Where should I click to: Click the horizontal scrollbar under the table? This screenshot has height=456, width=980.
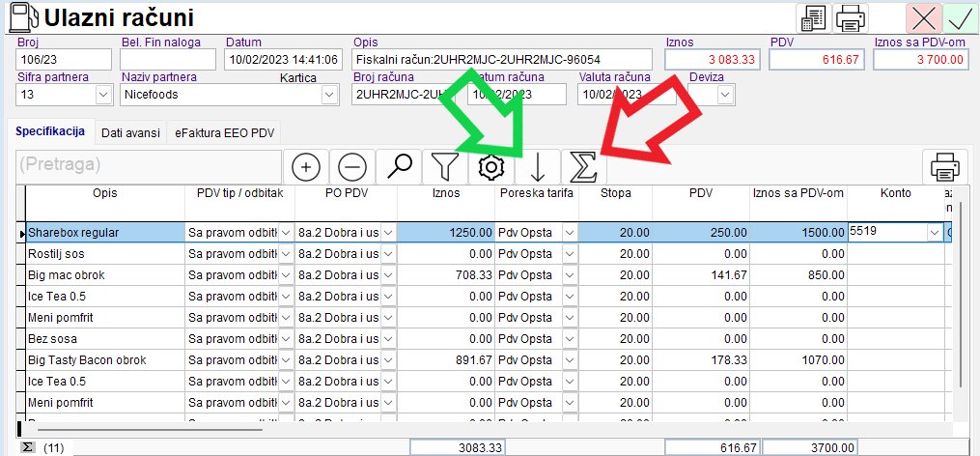point(193,426)
